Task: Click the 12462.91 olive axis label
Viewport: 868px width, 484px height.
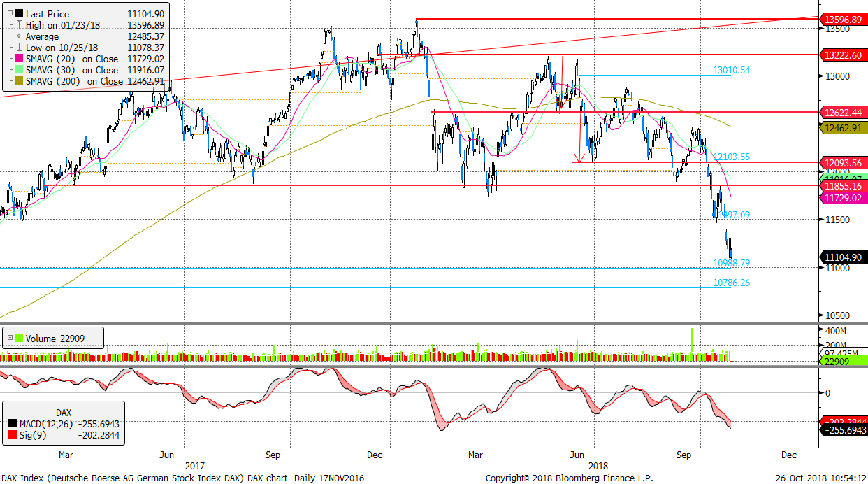Action: coord(844,127)
